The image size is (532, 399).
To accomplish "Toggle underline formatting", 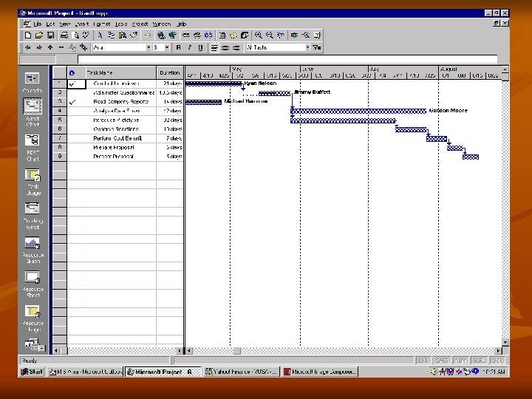I will click(201, 48).
